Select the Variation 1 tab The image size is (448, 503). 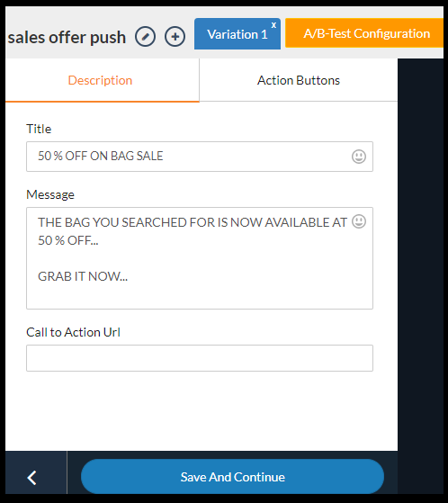(x=237, y=34)
